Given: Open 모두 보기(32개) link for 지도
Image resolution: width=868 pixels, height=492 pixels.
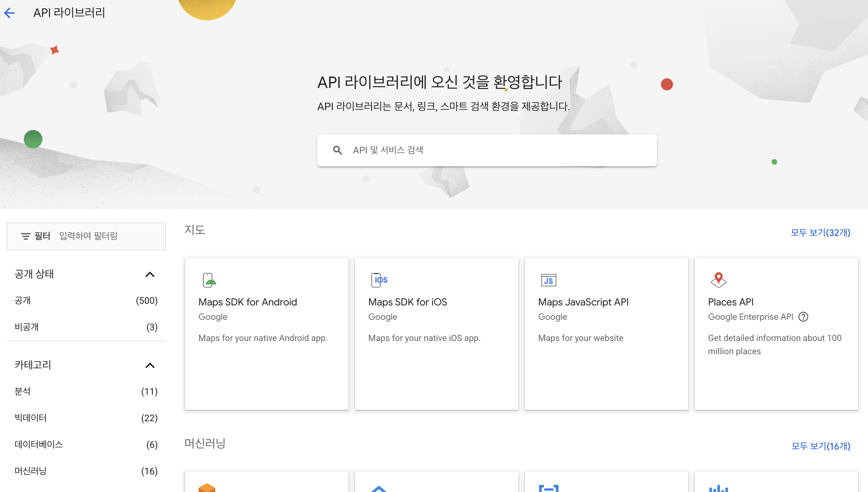Looking at the screenshot, I should point(820,232).
